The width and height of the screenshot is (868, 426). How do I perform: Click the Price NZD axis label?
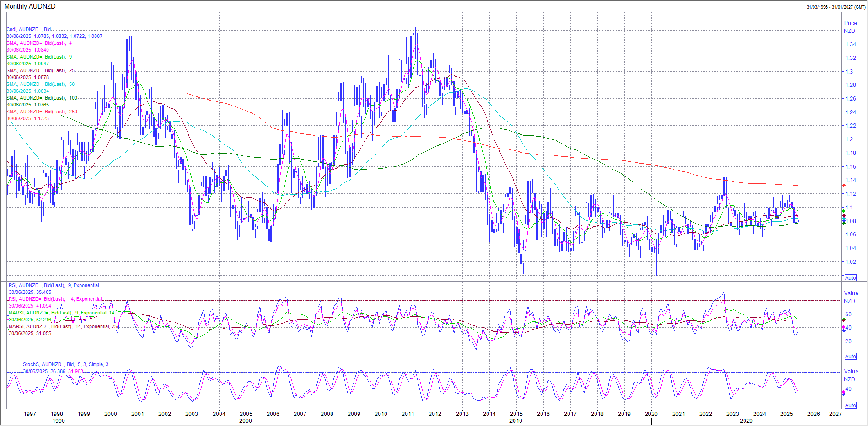tap(850, 27)
